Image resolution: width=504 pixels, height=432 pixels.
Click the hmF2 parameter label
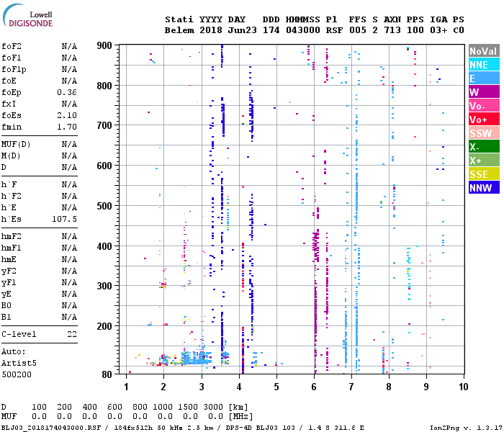tap(12, 237)
